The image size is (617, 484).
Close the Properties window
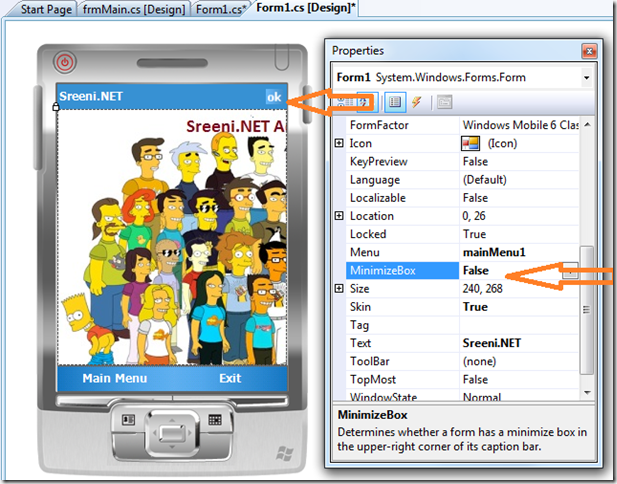589,51
